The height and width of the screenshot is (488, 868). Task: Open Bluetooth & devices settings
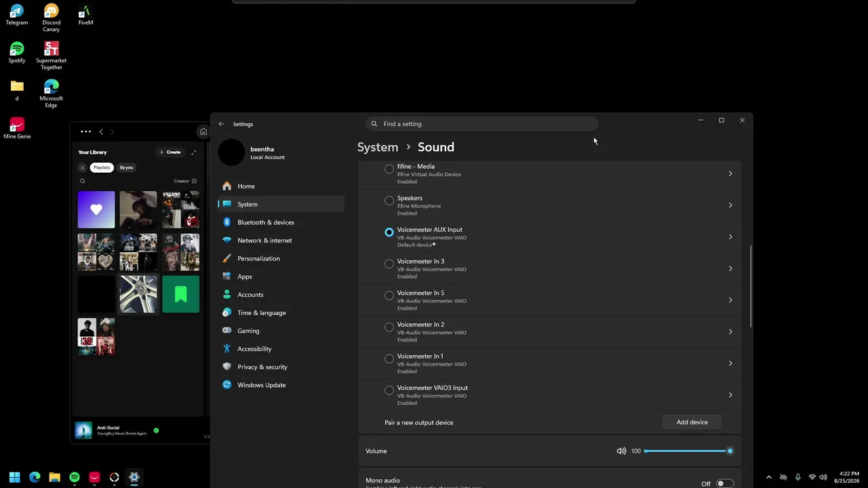pyautogui.click(x=281, y=222)
